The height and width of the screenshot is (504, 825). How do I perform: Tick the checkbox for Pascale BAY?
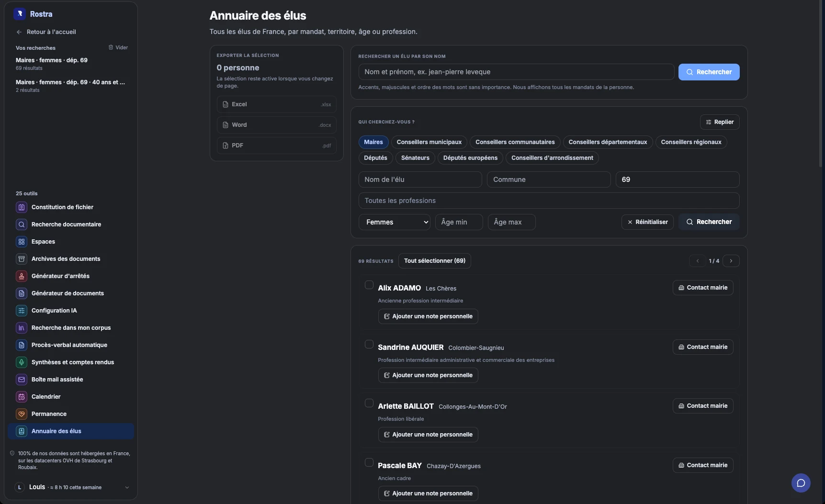(369, 462)
